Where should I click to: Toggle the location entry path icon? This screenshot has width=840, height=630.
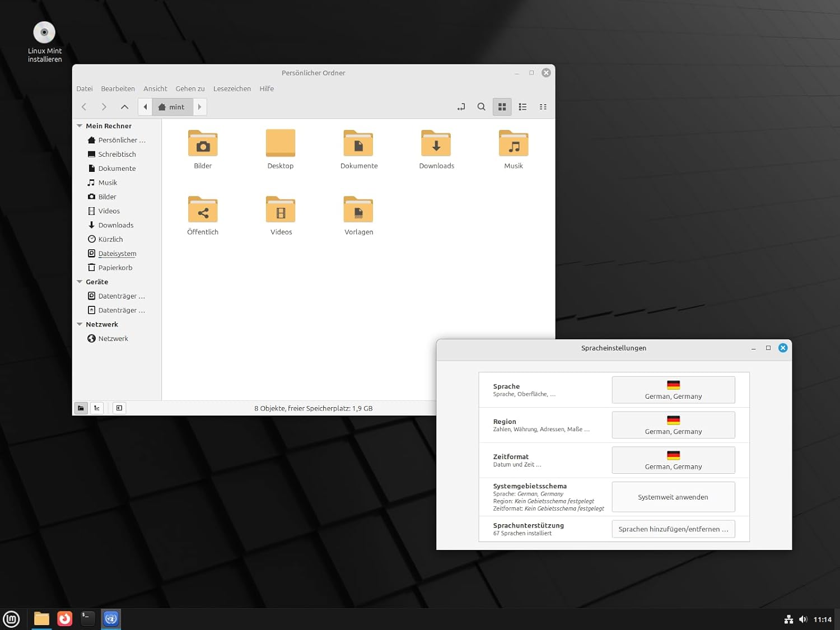point(461,107)
